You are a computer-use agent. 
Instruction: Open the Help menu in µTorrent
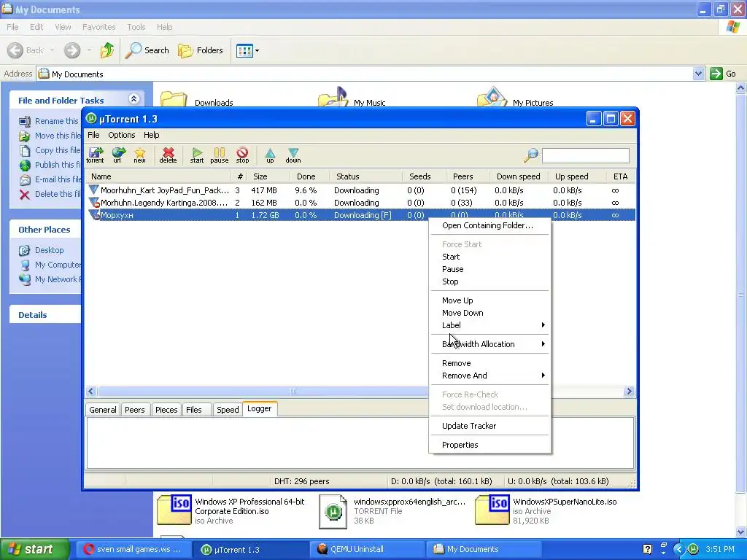[152, 135]
